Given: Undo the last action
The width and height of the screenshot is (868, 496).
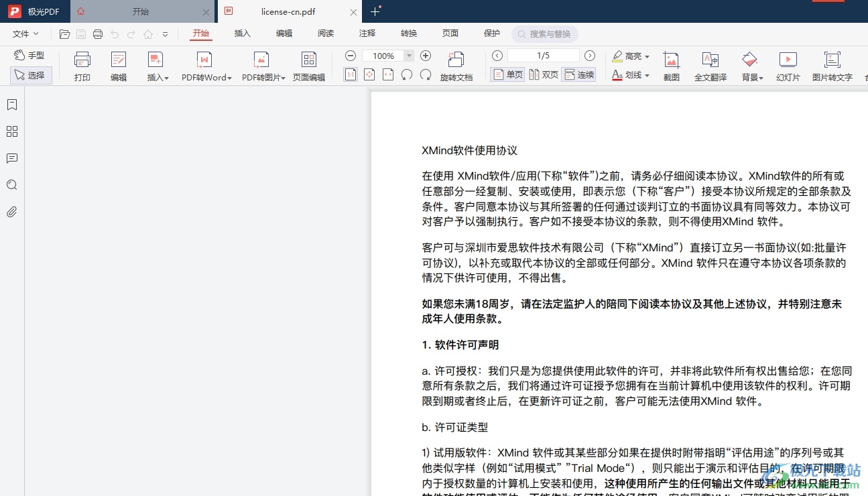Looking at the screenshot, I should click(115, 34).
